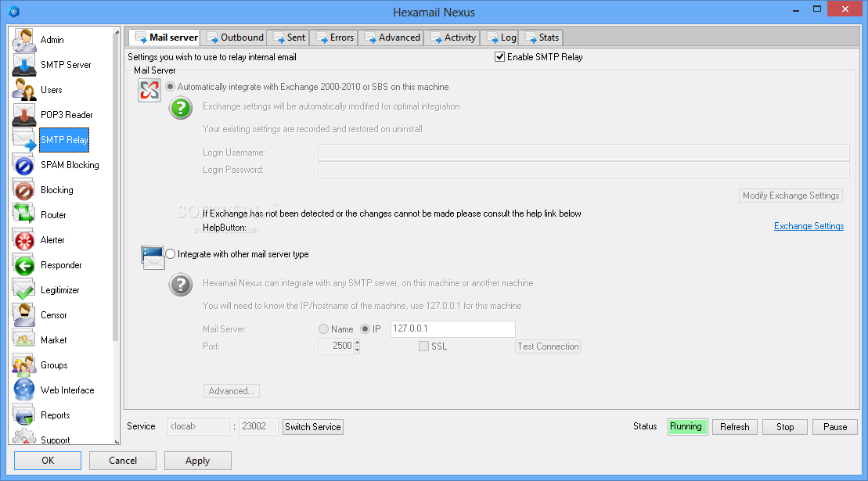Apply the current settings
The image size is (868, 481).
tap(197, 461)
